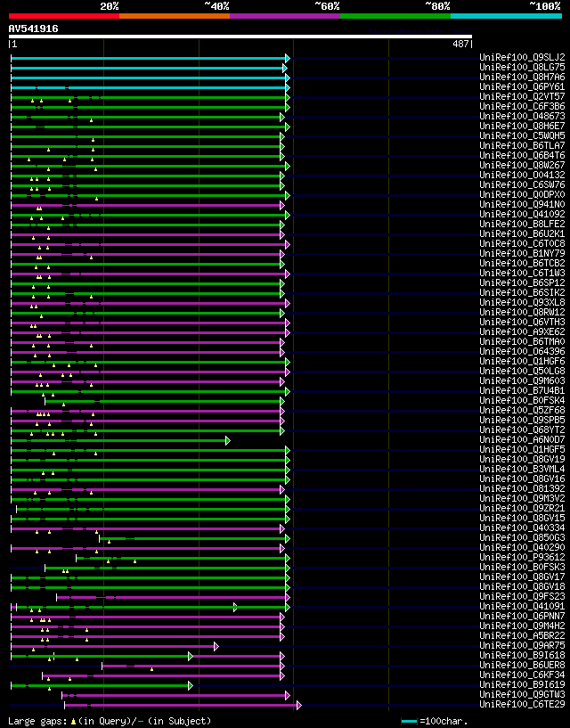Click the arrowhead ending the UniRef100_Q9AR75 alignment

216,646
